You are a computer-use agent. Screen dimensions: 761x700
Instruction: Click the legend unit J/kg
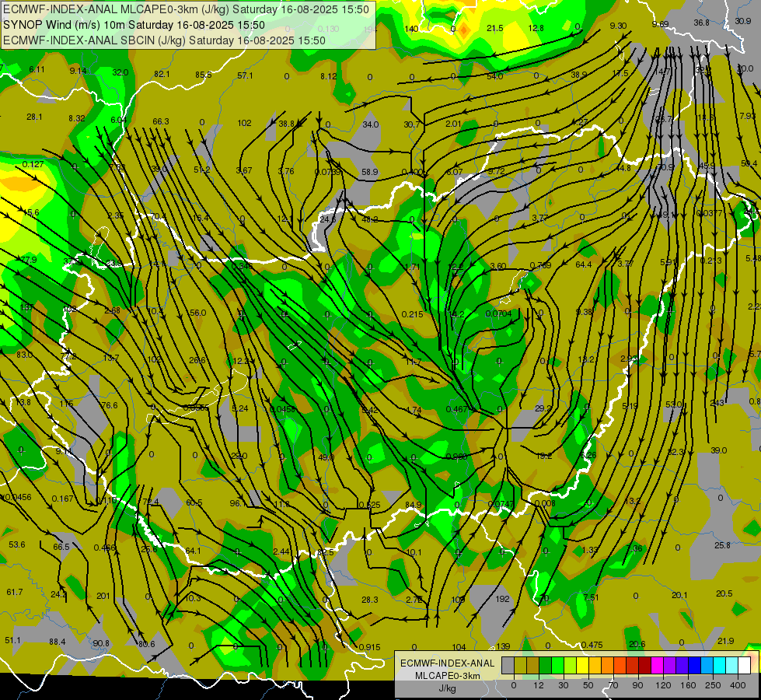click(447, 688)
